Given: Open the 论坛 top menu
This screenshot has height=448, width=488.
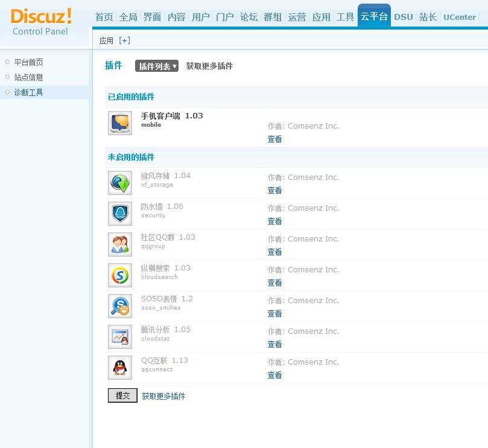Looking at the screenshot, I should click(249, 17).
